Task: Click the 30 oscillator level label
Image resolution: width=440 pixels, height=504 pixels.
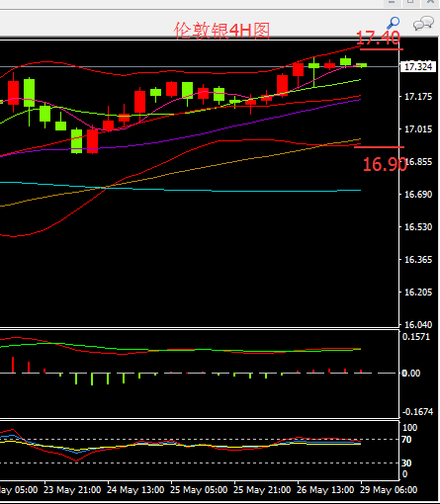Action: [x=406, y=463]
